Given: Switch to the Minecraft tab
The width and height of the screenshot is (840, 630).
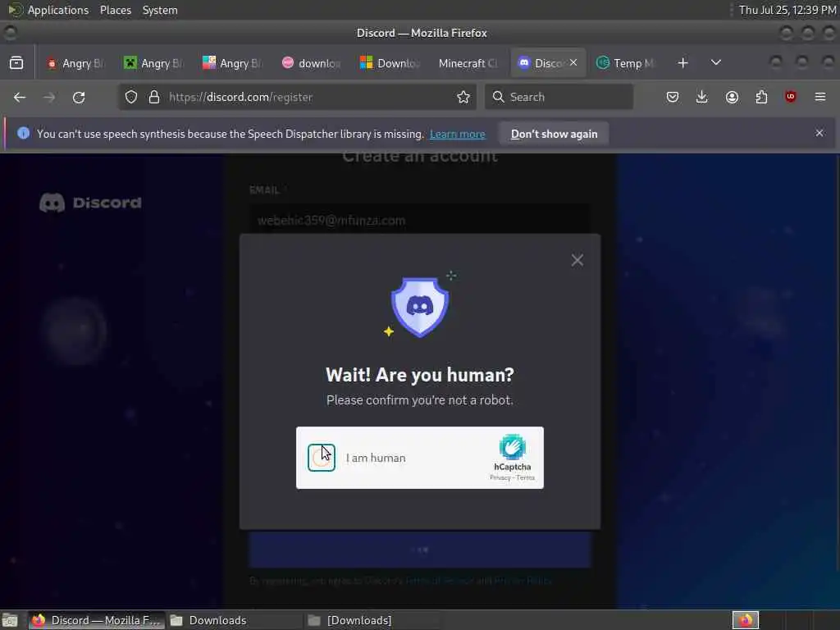Looking at the screenshot, I should pos(468,63).
